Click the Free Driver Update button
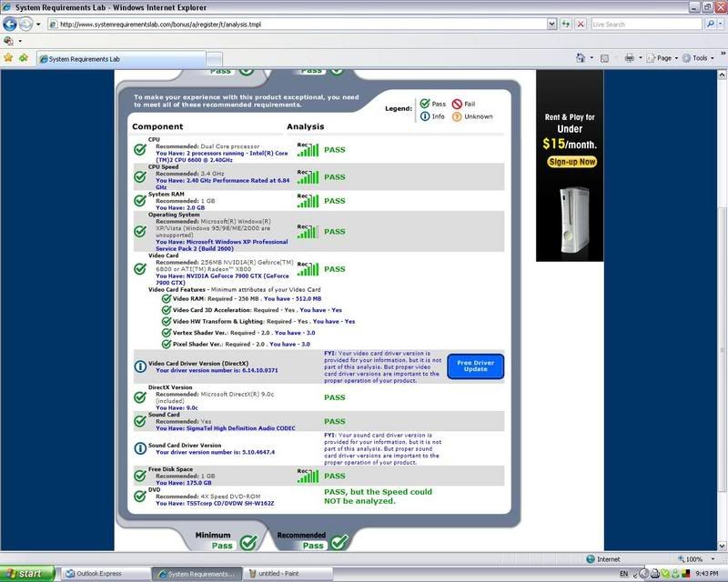This screenshot has height=582, width=728. 475,366
